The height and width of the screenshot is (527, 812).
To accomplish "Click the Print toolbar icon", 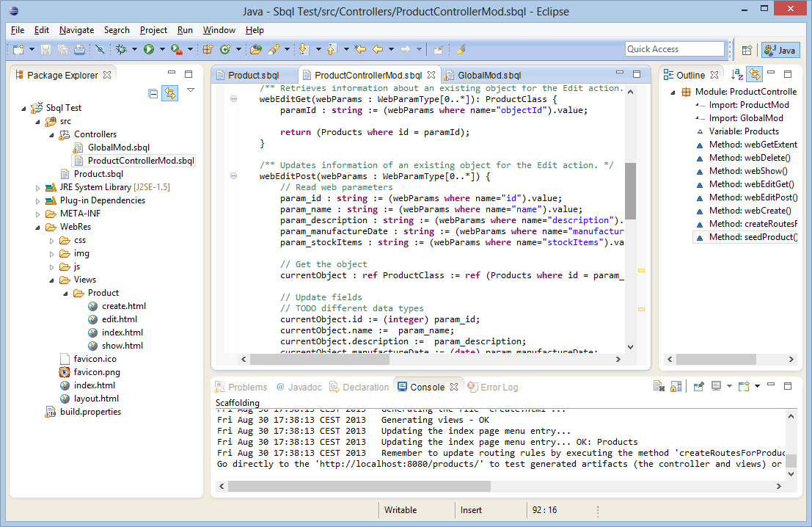I will coord(80,49).
